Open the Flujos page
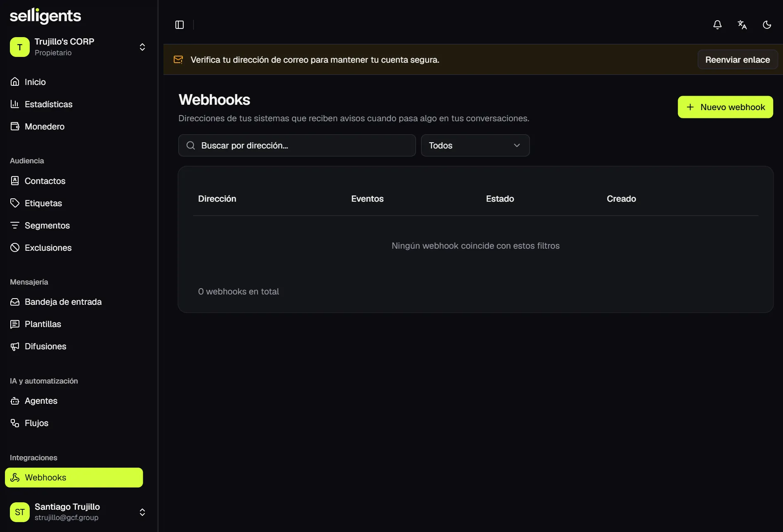783x532 pixels. pyautogui.click(x=74, y=423)
